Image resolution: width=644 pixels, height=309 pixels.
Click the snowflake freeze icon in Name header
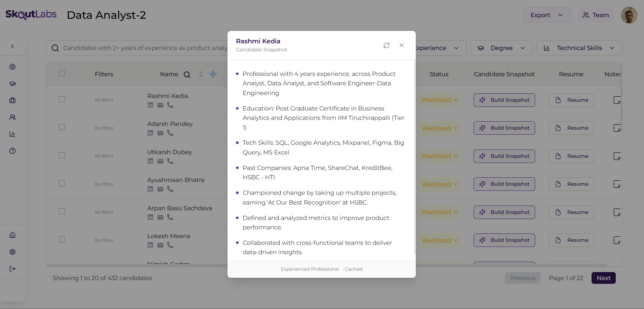coord(213,74)
